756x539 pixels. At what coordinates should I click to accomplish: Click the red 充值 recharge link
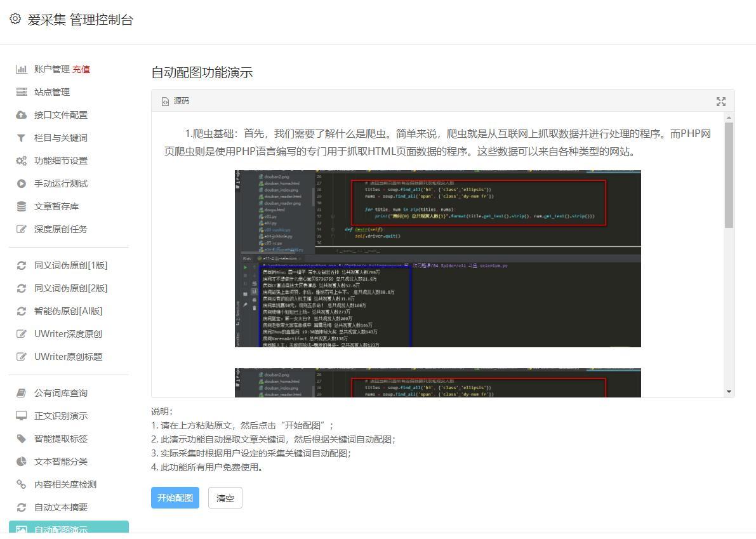pyautogui.click(x=81, y=69)
